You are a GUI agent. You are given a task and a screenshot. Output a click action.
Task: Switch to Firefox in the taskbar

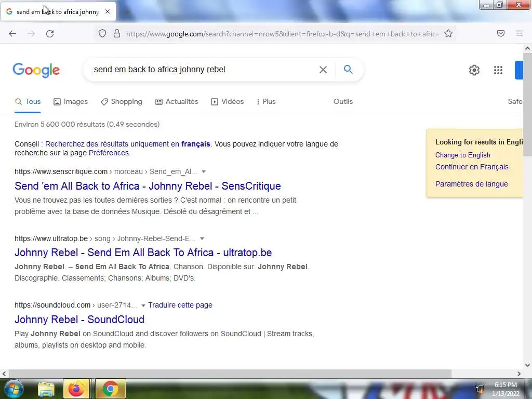[x=76, y=389]
